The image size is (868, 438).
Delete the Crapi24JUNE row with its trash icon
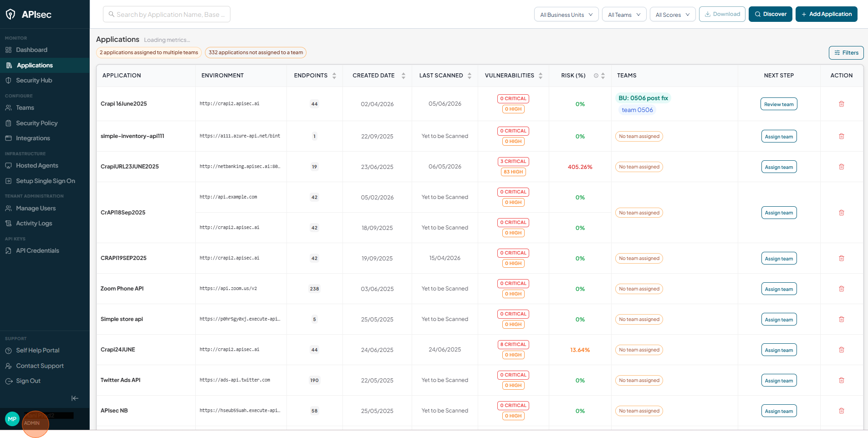(x=841, y=350)
